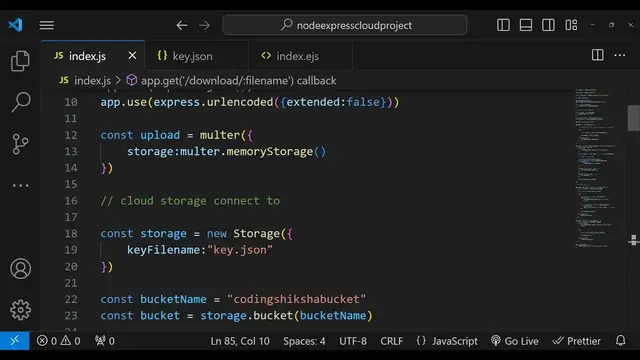Toggle the secondary side bar layout icon
The height and width of the screenshot is (360, 640).
coord(548,25)
